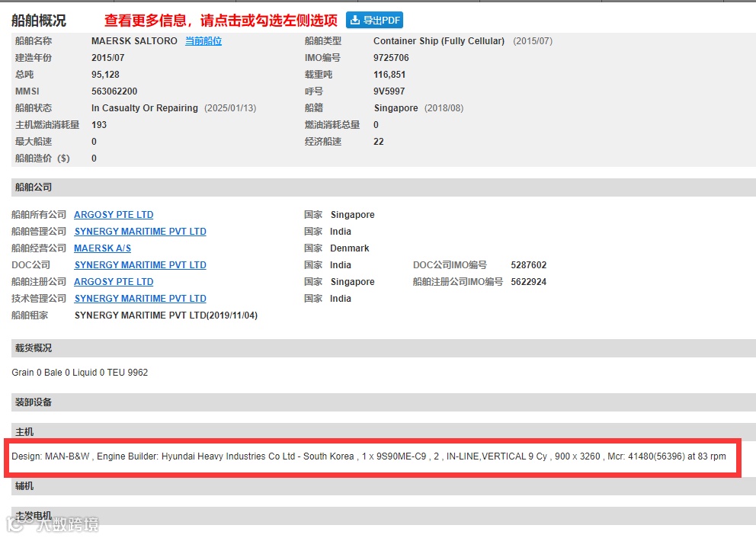
Task: Select the ship type Container Ship (Fully Cellular)
Action: (x=439, y=41)
